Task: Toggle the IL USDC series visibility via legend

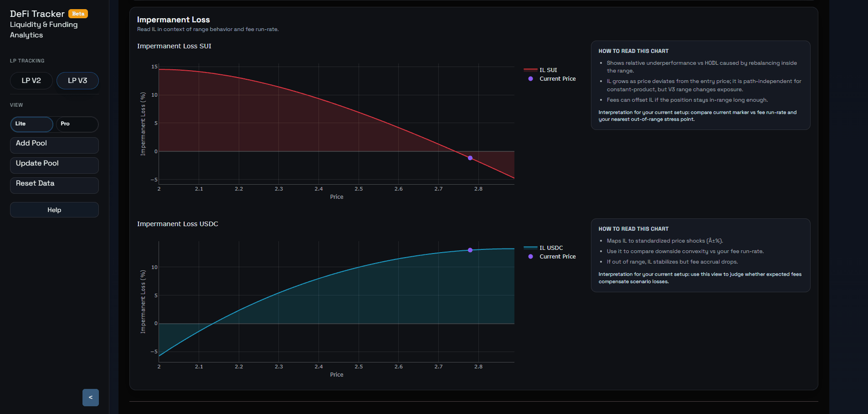Action: click(551, 248)
